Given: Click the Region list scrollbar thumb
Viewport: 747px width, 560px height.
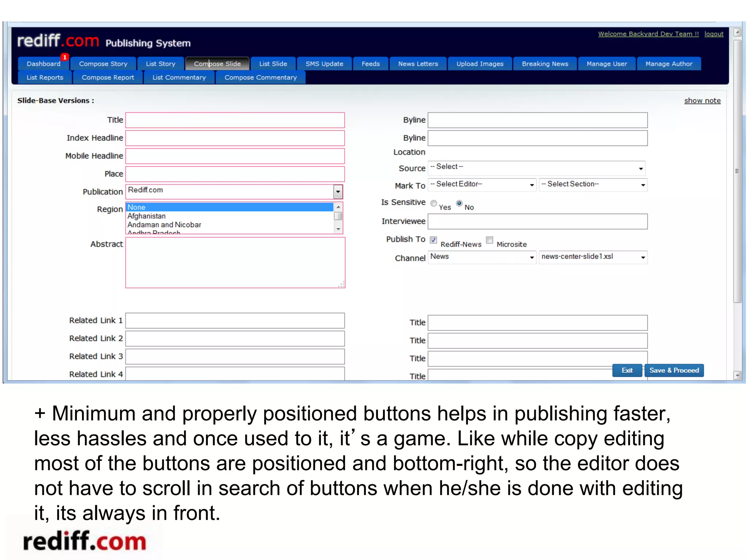Looking at the screenshot, I should click(x=338, y=216).
